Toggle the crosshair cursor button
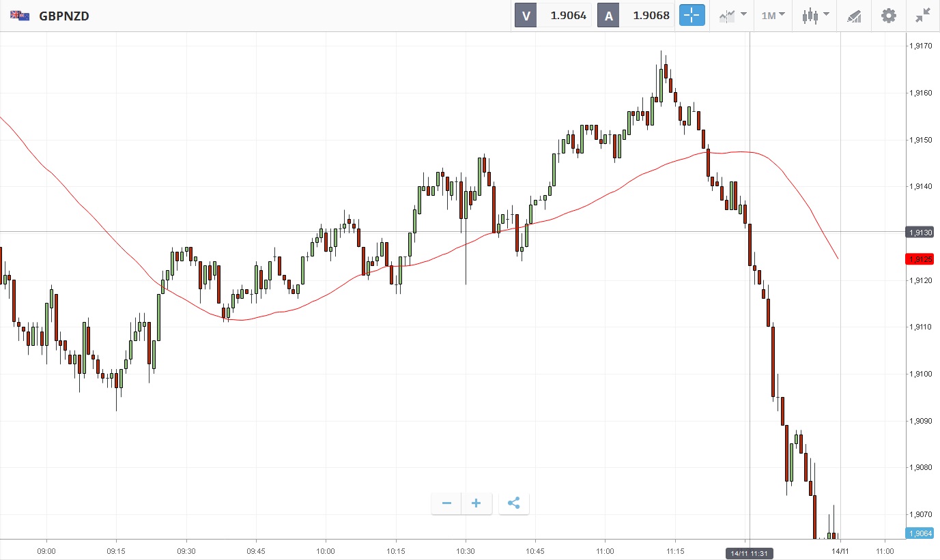The image size is (940, 560). pyautogui.click(x=691, y=15)
